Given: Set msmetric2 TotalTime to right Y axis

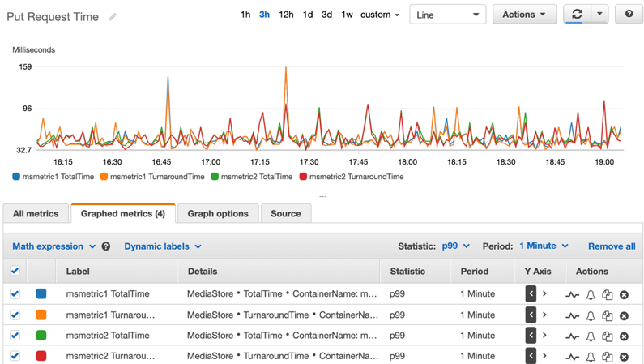Looking at the screenshot, I should point(544,336).
